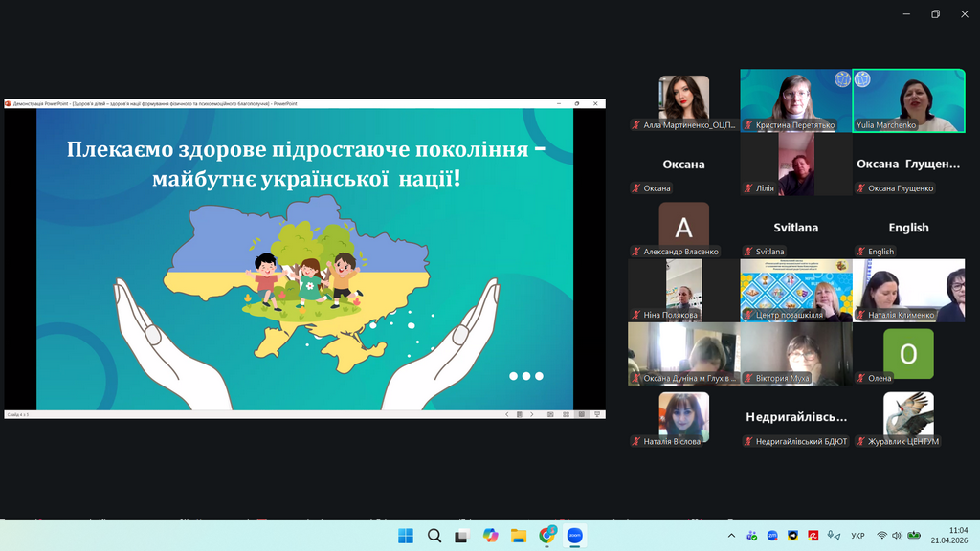Viewport: 980px width, 551px height.
Task: Click the volume icon in system tray
Action: point(898,536)
